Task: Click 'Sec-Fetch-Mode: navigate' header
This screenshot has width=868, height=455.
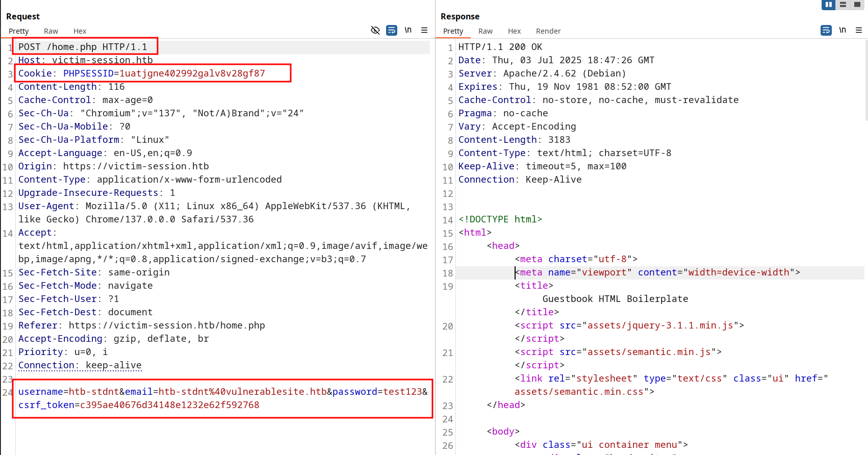Action: [x=86, y=286]
